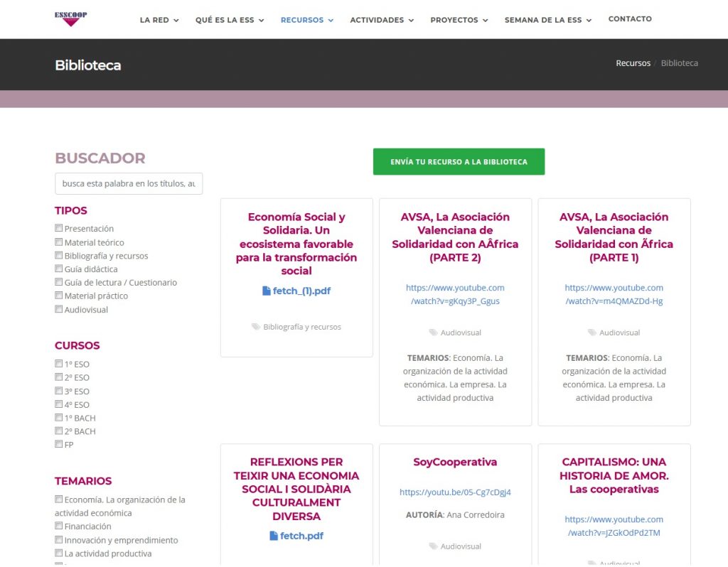Enable the Audiovisual type filter
The height and width of the screenshot is (567, 728).
(59, 309)
